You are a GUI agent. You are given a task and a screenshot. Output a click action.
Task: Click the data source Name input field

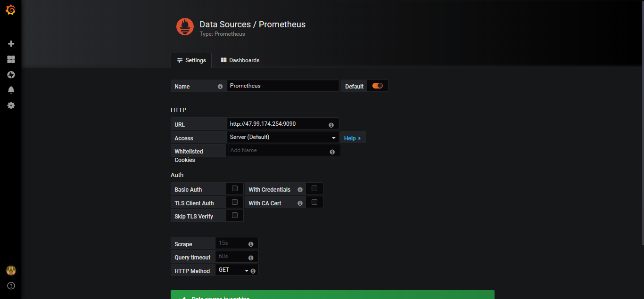(x=283, y=86)
